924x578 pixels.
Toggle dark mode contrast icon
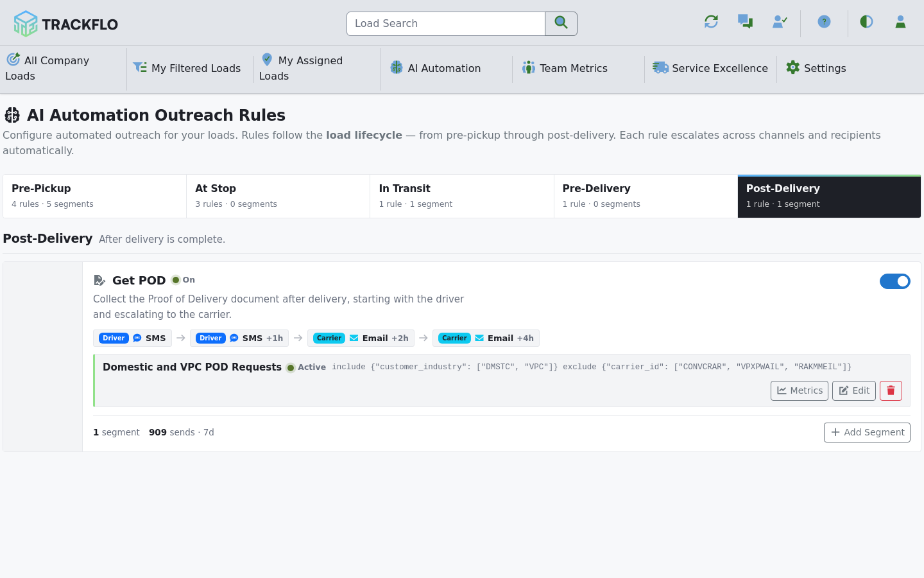866,22
